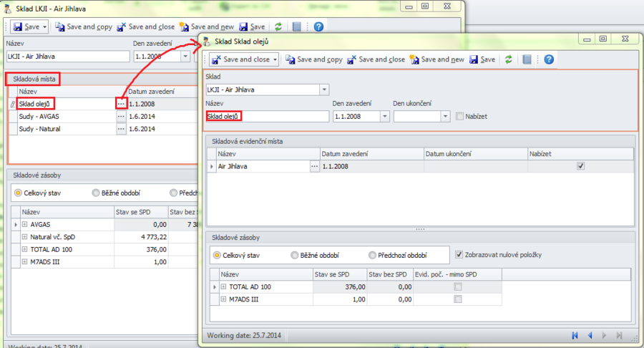Open the Sklad dropdown showing LKJI - Air Jihlava
644x348 pixels.
coord(324,90)
